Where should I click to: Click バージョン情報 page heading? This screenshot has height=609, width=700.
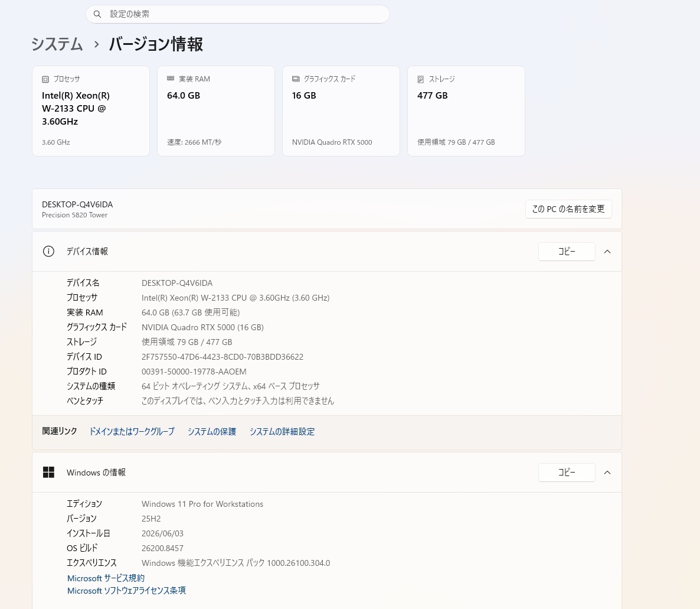coord(156,44)
